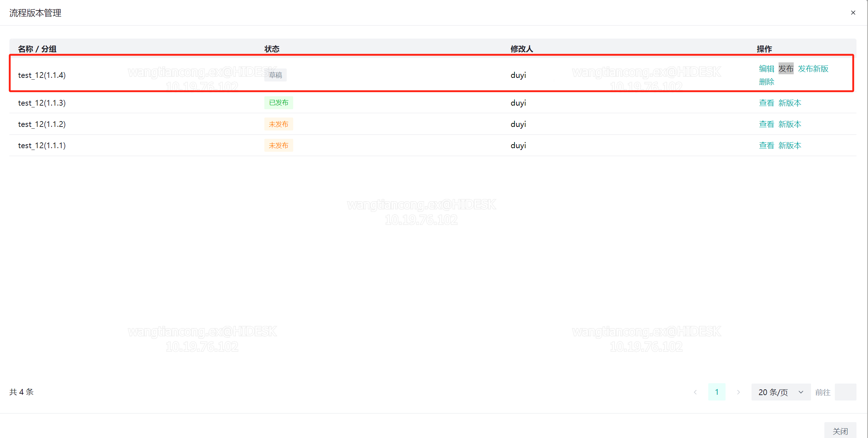Click 编辑 for test_12(1.1.4)
Image resolution: width=868 pixels, height=438 pixels.
766,68
